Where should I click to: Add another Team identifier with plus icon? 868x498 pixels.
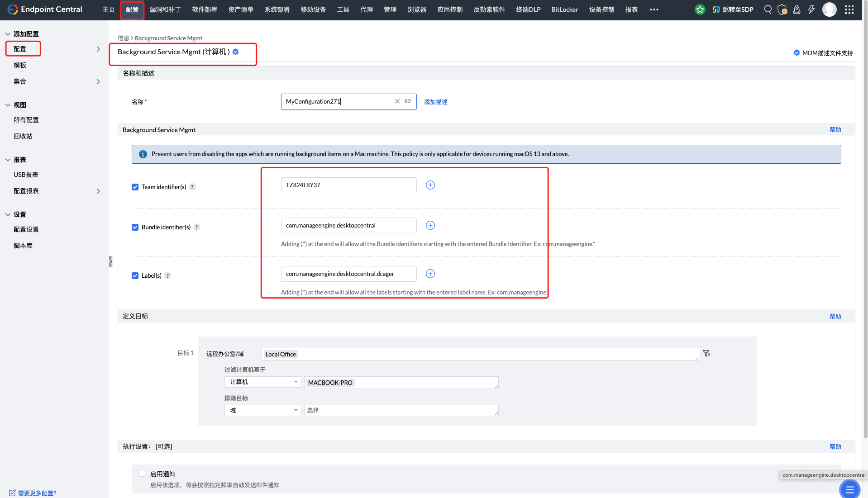tap(430, 185)
